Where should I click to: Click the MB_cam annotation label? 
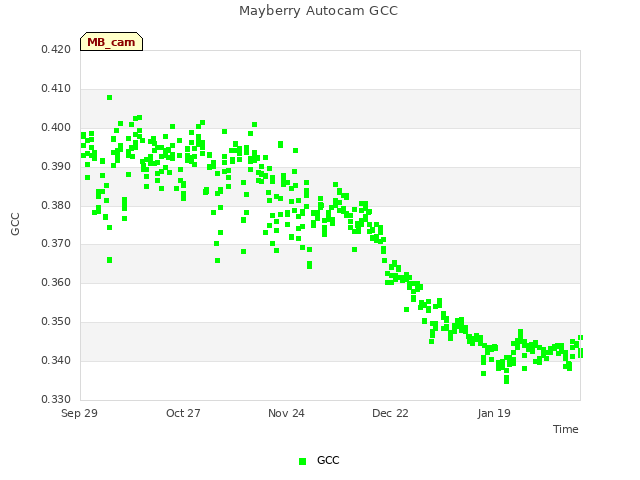tap(111, 42)
